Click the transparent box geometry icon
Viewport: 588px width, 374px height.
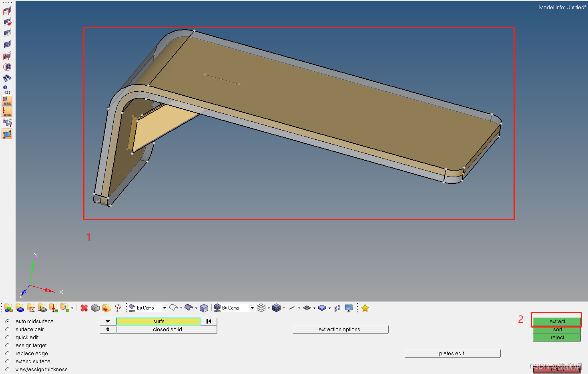204,308
